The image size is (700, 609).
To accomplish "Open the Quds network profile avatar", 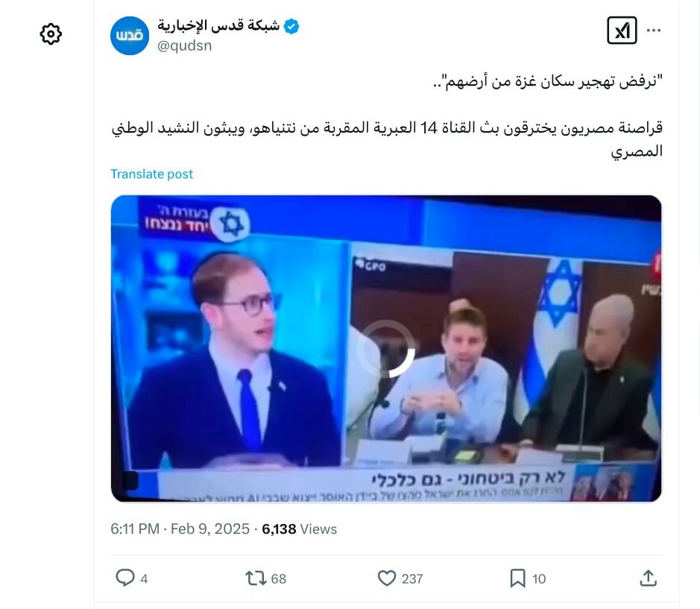I will coord(130,36).
